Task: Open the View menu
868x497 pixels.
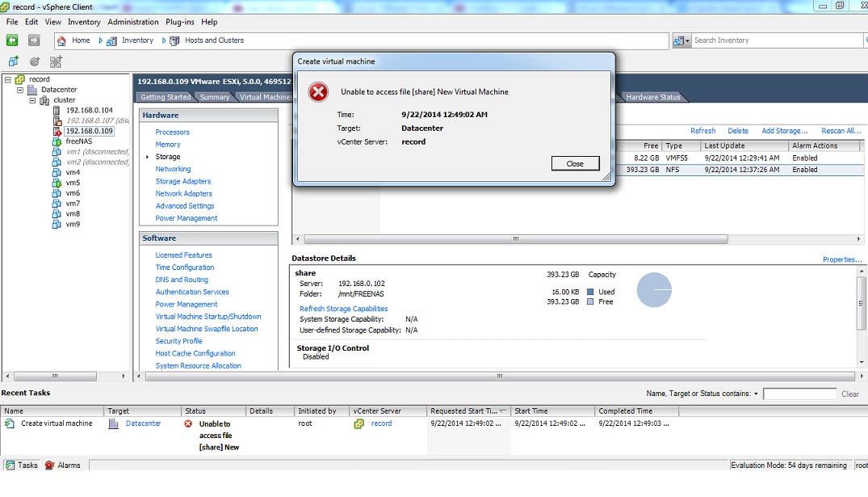Action: (53, 22)
